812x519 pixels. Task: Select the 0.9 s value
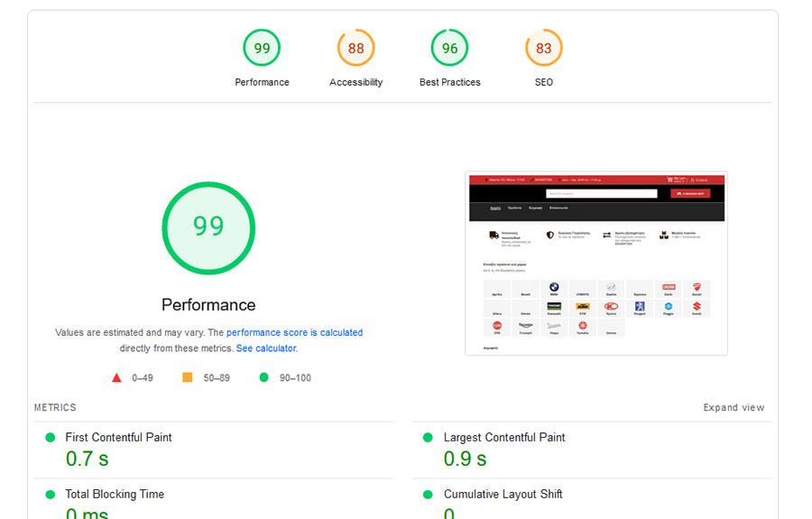coord(465,459)
